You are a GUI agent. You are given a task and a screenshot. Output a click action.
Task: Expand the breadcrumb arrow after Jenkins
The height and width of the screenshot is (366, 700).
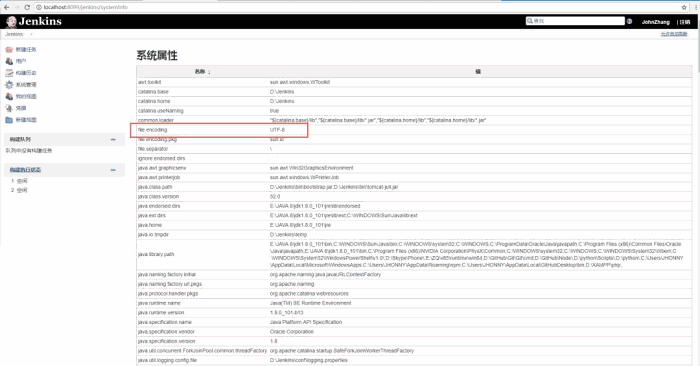(x=31, y=34)
